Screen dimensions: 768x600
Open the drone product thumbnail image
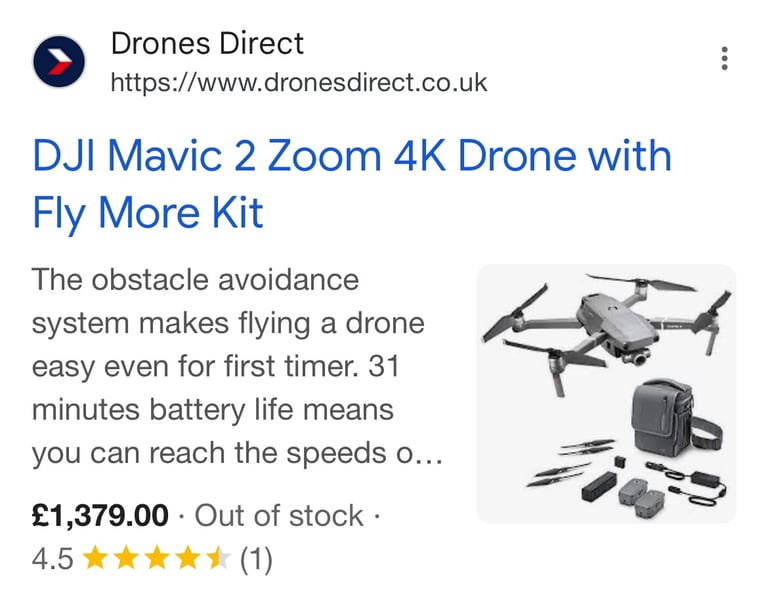pos(606,394)
